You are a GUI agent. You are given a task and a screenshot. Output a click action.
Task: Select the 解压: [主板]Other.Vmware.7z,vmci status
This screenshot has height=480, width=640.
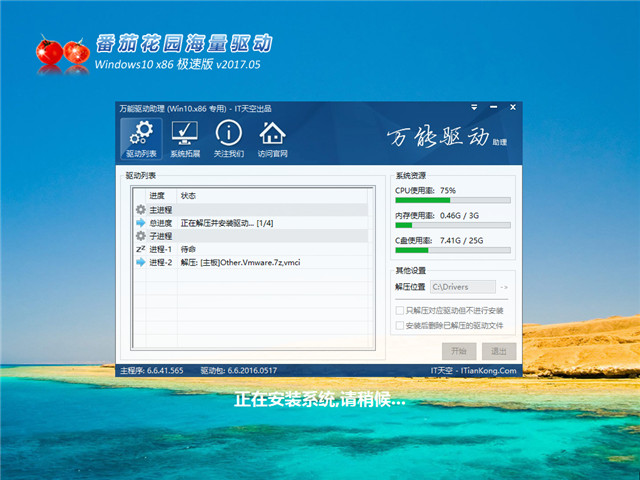pyautogui.click(x=240, y=262)
